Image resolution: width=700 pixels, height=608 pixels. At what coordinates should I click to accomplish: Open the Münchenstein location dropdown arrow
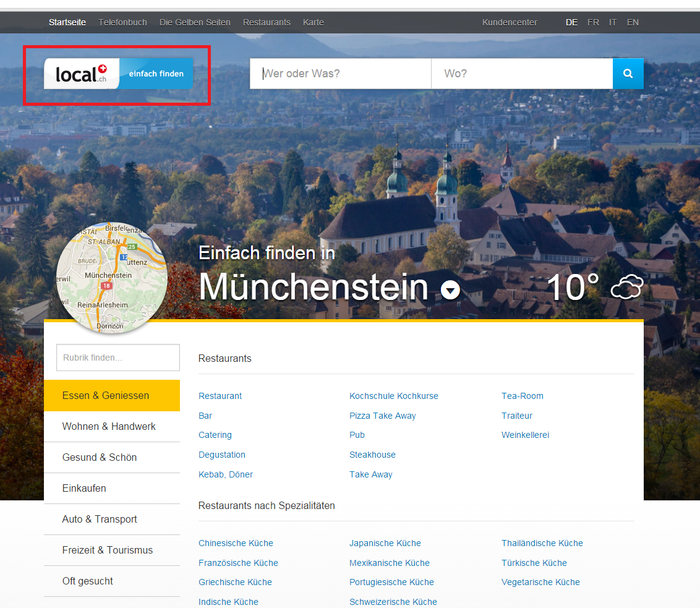point(450,290)
